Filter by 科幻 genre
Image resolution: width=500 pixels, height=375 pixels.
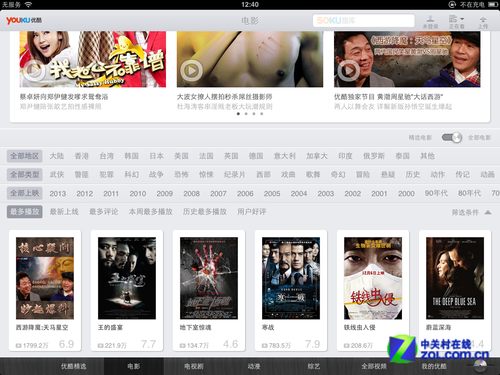click(131, 175)
